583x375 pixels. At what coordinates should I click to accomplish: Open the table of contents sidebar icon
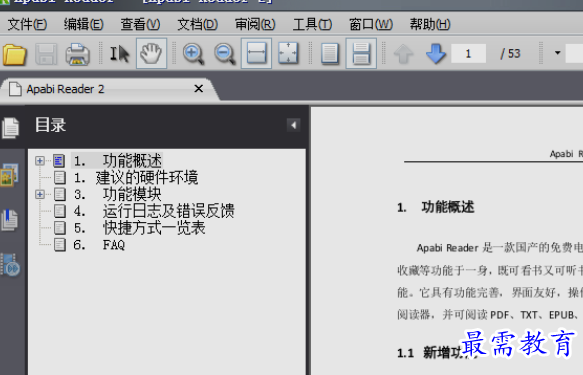pos(11,128)
